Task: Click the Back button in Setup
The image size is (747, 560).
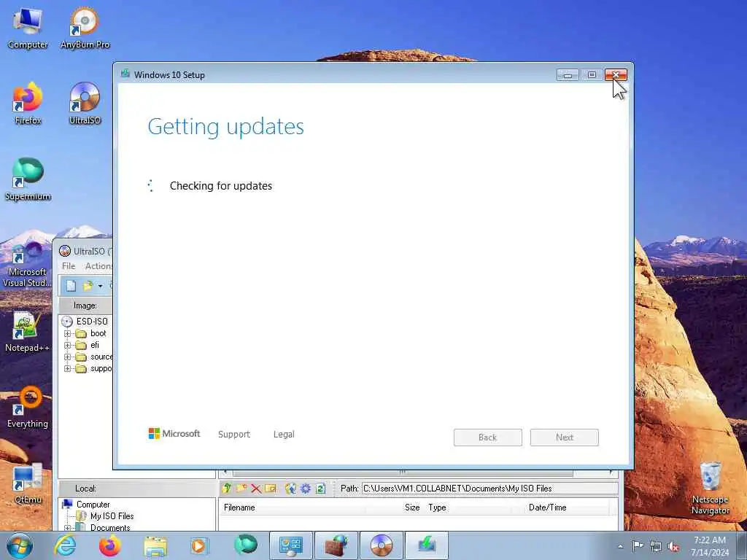Action: (488, 437)
